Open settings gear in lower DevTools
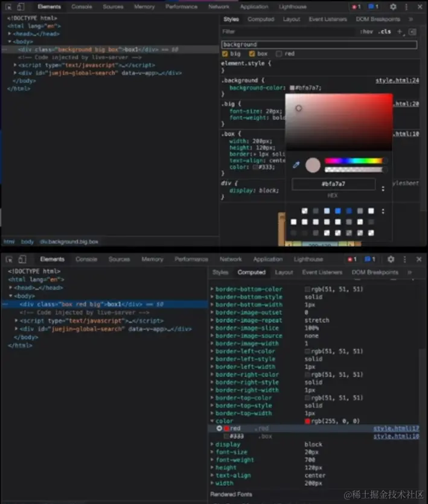428x504 pixels. click(391, 259)
